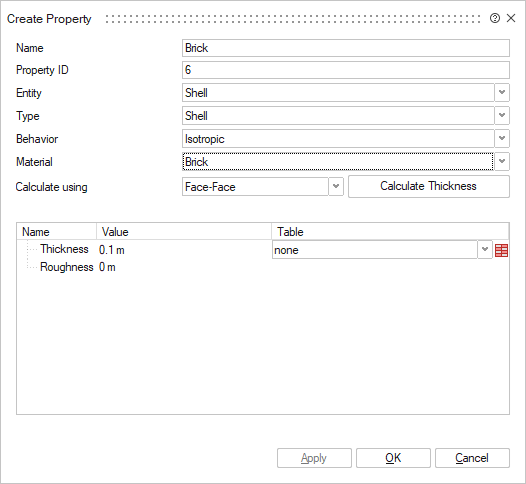
Task: Click the Value column header
Action: (184, 231)
